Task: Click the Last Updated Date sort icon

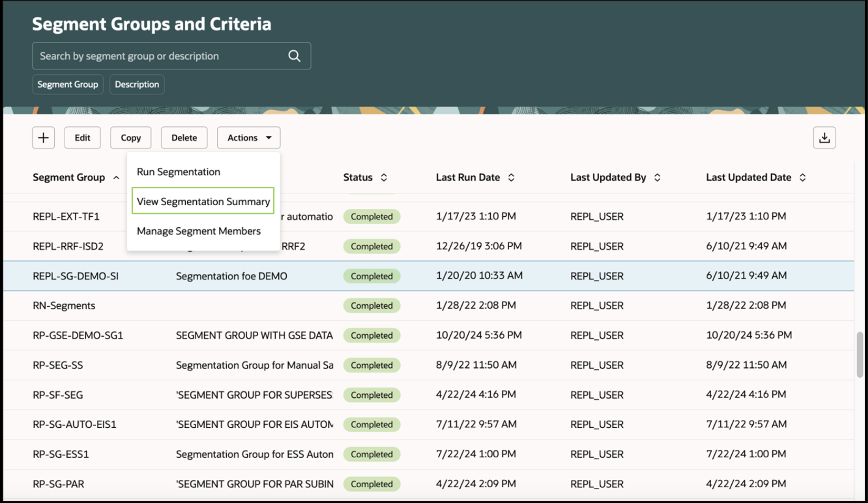Action: (x=802, y=177)
